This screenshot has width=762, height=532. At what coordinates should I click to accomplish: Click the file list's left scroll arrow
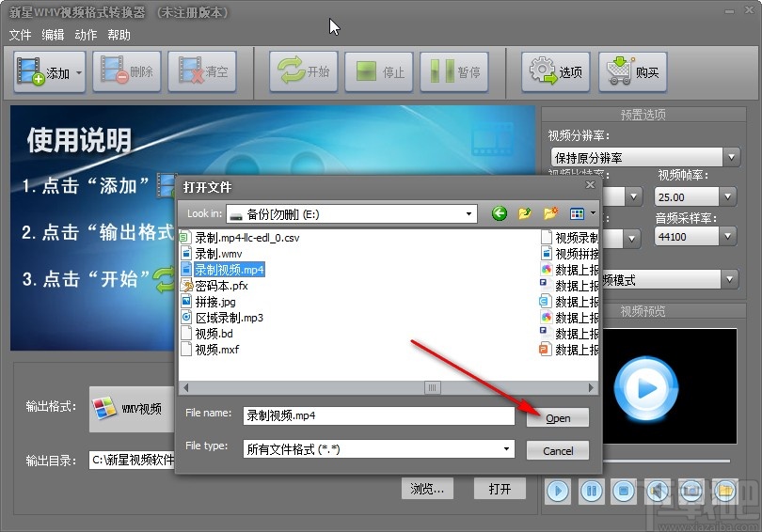[x=185, y=387]
